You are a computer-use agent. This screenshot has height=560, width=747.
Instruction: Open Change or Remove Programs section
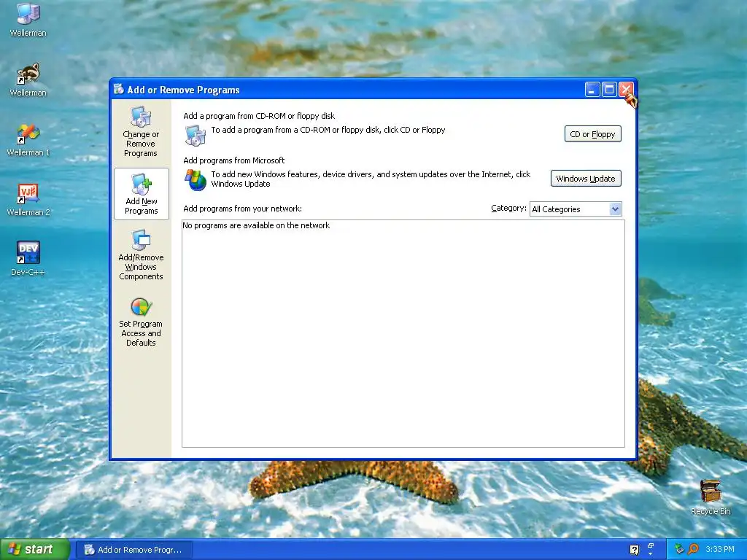(x=141, y=132)
